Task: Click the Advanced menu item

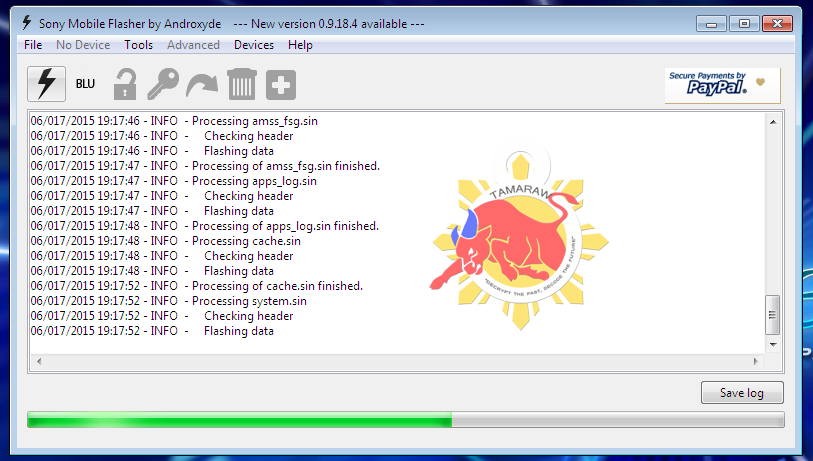Action: tap(193, 45)
